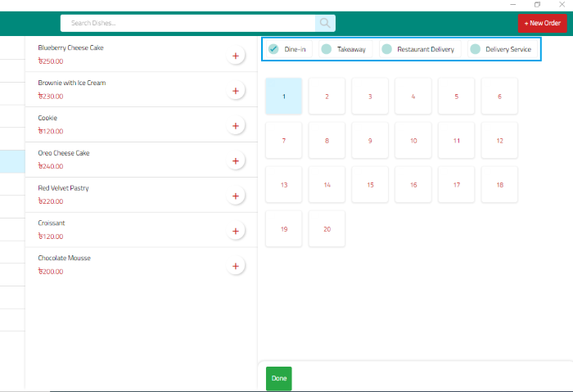Image resolution: width=573 pixels, height=392 pixels.
Task: Select Restaurant Delivery order type
Action: [418, 49]
